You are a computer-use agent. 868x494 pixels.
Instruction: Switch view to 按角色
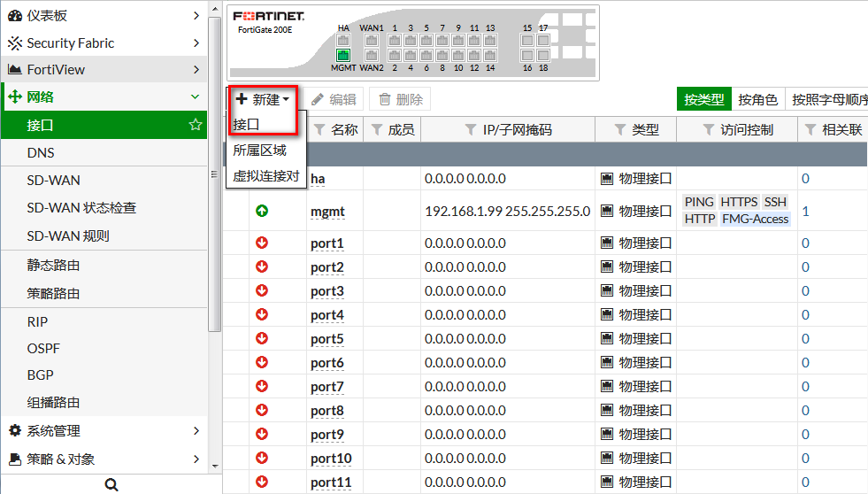pos(757,99)
